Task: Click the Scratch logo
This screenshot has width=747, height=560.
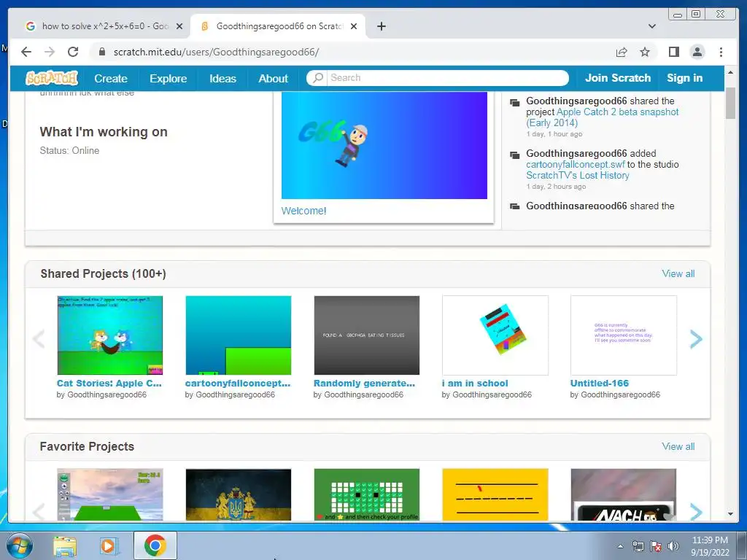Action: (52, 78)
